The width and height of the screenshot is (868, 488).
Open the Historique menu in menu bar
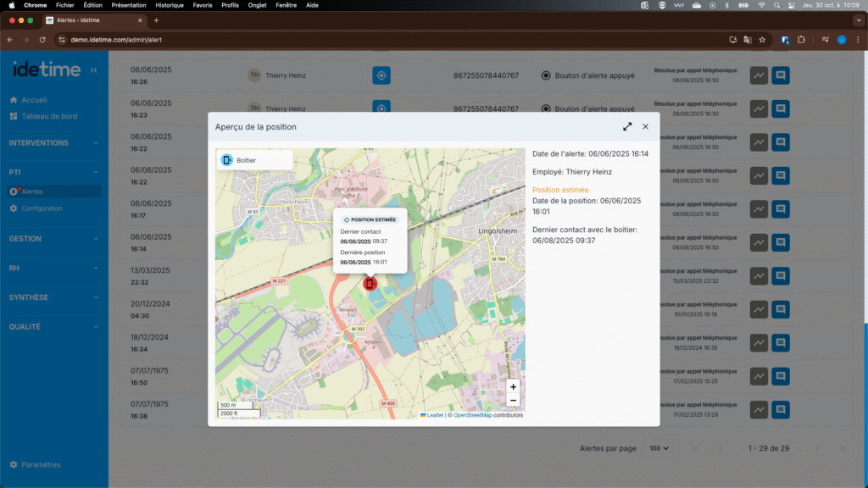coord(170,5)
